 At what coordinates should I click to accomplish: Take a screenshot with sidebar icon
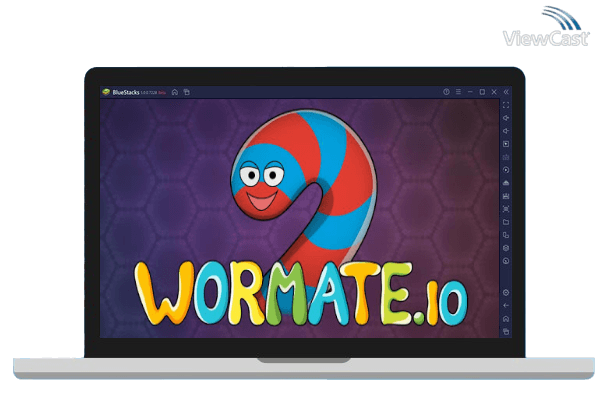506,209
